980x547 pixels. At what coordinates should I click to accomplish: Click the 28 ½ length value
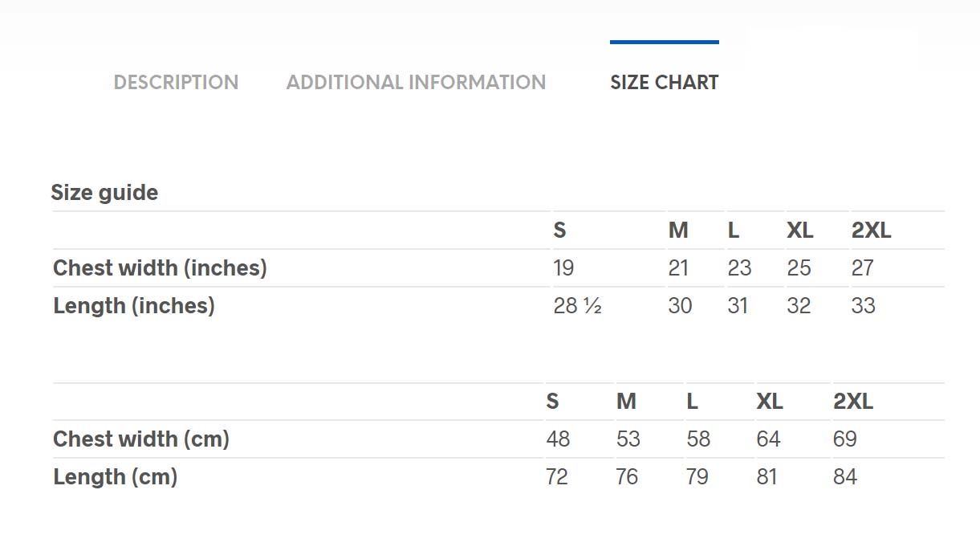577,305
